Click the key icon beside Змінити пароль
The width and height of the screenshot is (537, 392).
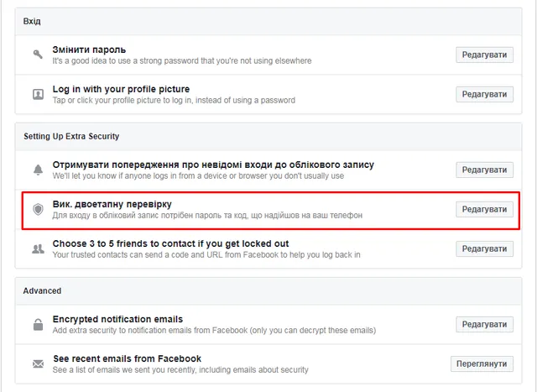pos(38,55)
